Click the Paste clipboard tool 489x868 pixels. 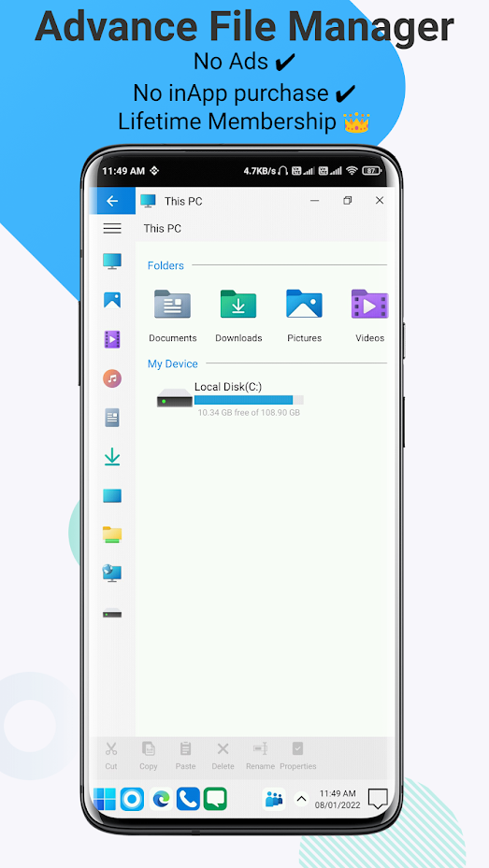click(185, 756)
